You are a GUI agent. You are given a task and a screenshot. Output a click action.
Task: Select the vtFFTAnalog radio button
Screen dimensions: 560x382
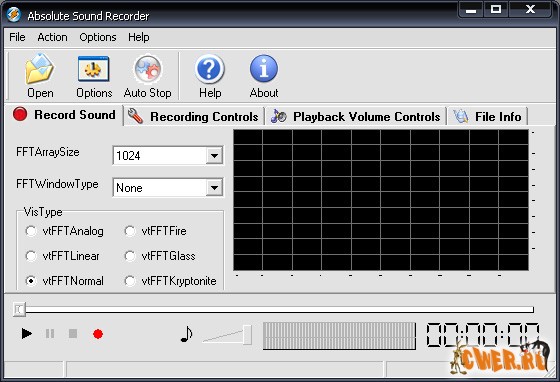[x=31, y=231]
